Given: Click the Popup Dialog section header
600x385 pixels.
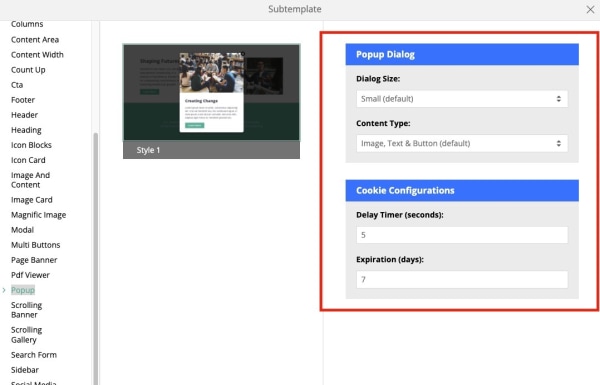Looking at the screenshot, I should [462, 54].
